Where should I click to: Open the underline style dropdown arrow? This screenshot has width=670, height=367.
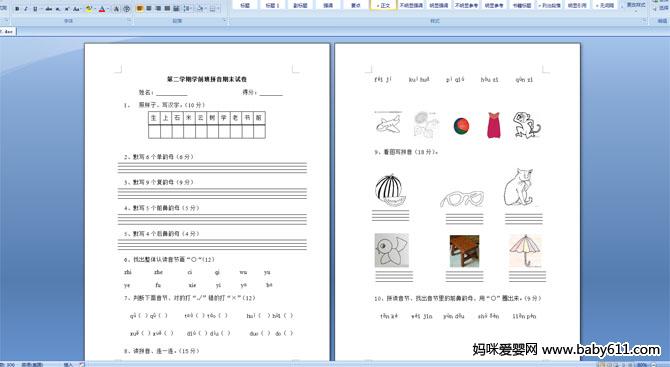41,9
